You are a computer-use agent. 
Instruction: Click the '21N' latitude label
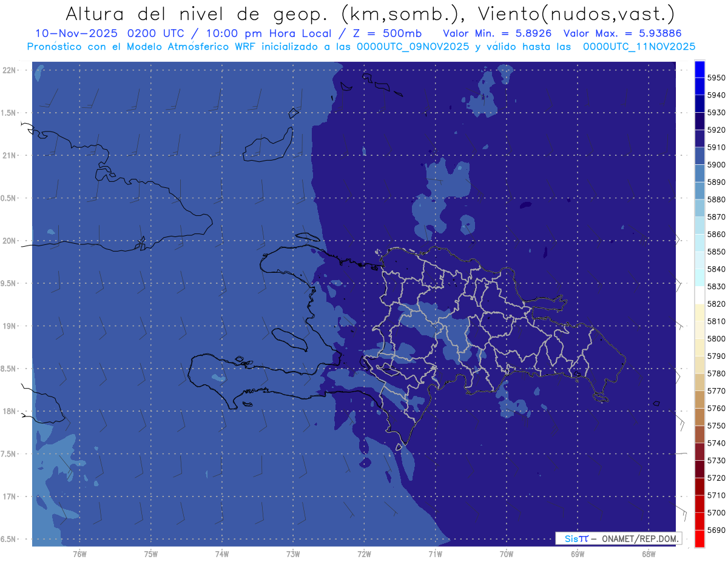click(x=10, y=156)
